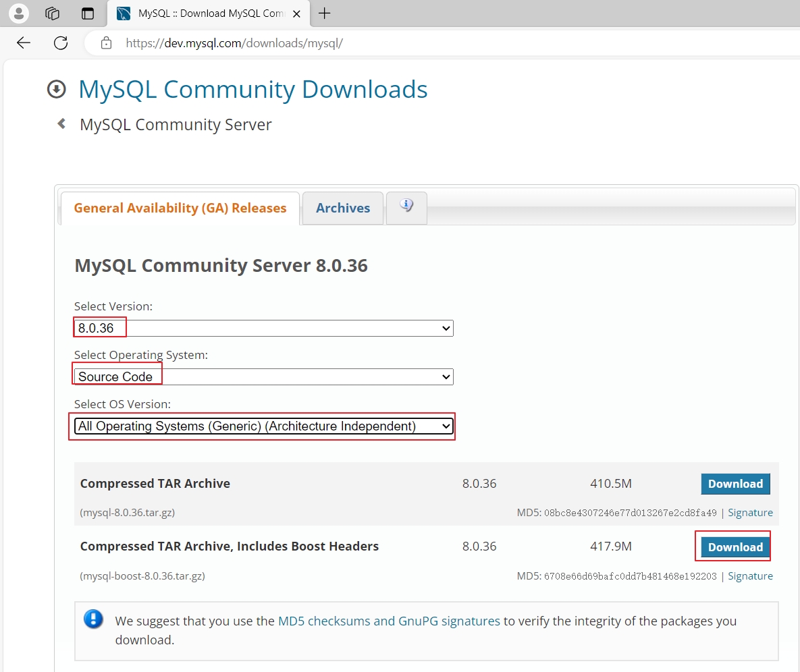Open MySQL Community Downloads heading link
This screenshot has height=672, width=800.
coord(253,90)
